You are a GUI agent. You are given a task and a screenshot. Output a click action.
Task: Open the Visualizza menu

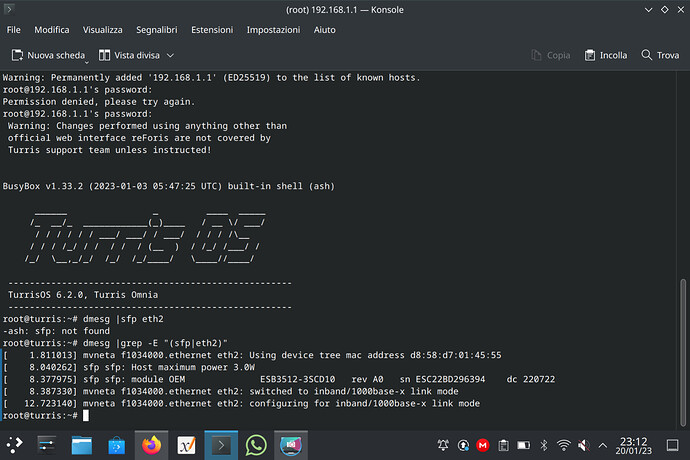tap(103, 30)
